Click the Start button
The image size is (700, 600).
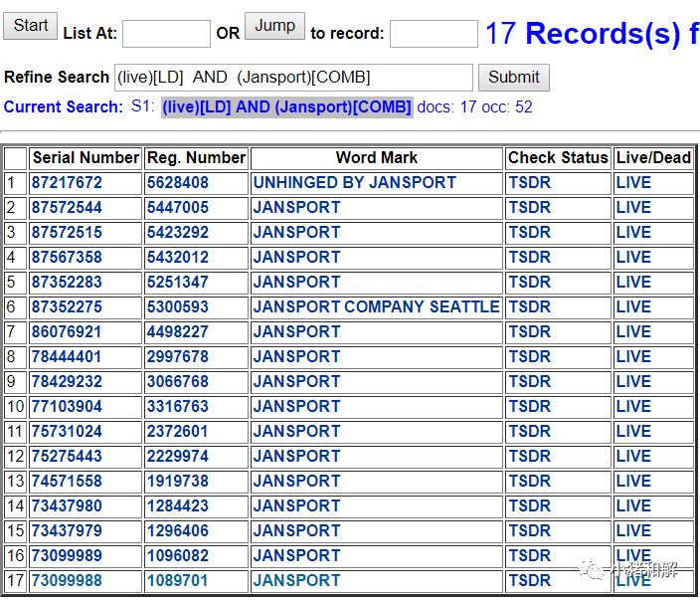tap(31, 26)
